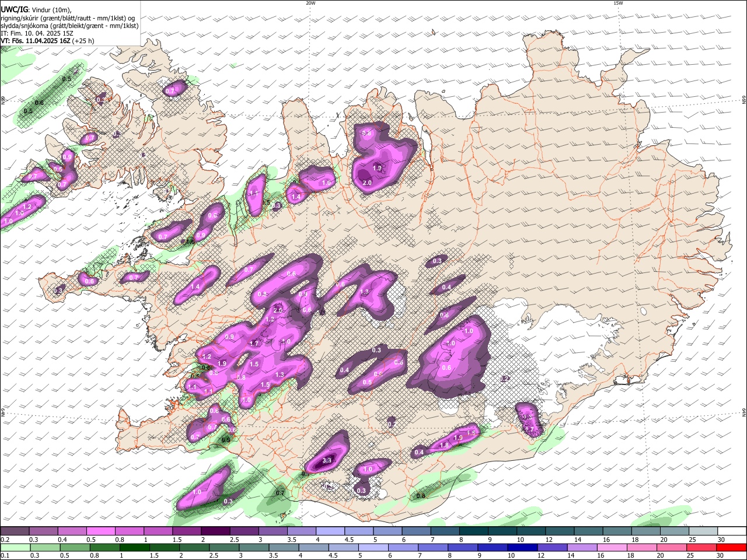Click the 'slydda/snjókoma' legend description line

tap(69, 26)
